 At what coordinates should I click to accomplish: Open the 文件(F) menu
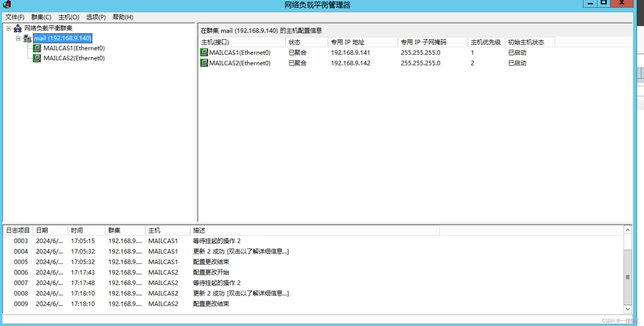tap(15, 17)
